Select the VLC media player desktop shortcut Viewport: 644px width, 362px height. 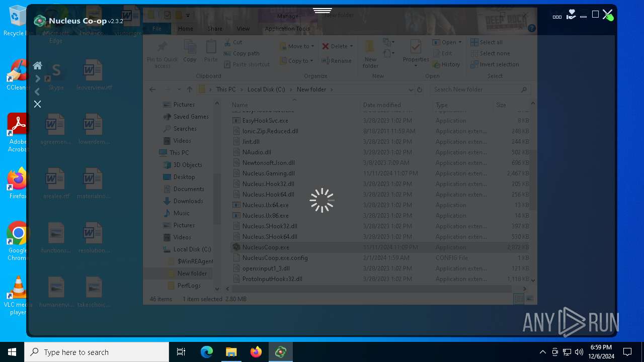(x=18, y=296)
